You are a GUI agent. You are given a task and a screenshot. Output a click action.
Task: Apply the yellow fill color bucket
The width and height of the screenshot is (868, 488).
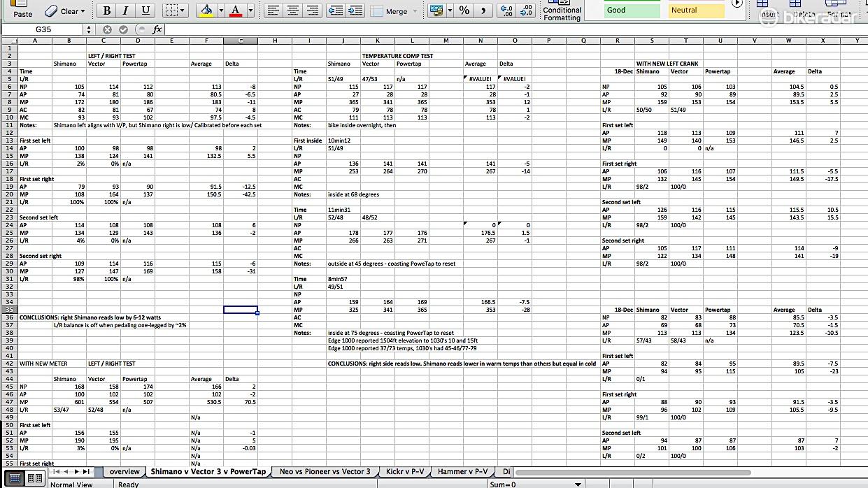tap(206, 10)
